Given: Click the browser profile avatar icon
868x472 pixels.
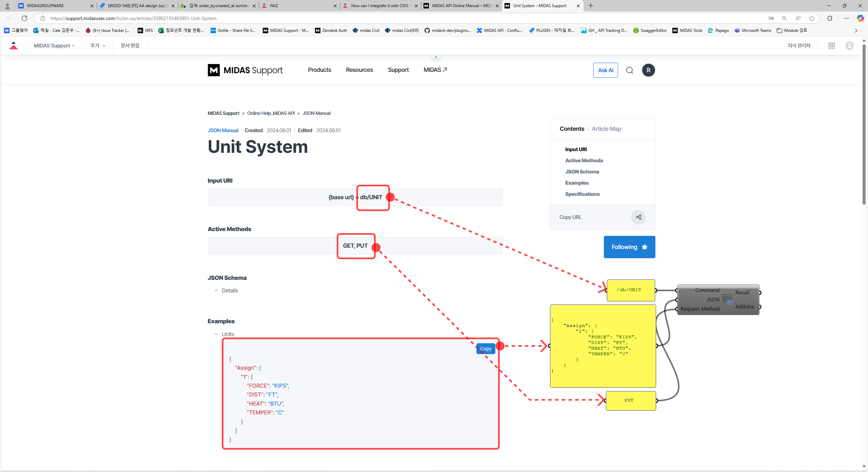Looking at the screenshot, I should pyautogui.click(x=7, y=6).
